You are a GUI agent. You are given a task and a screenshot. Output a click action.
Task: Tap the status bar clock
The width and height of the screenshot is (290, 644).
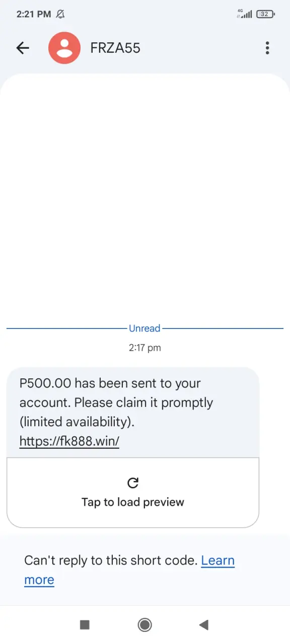[x=34, y=14]
